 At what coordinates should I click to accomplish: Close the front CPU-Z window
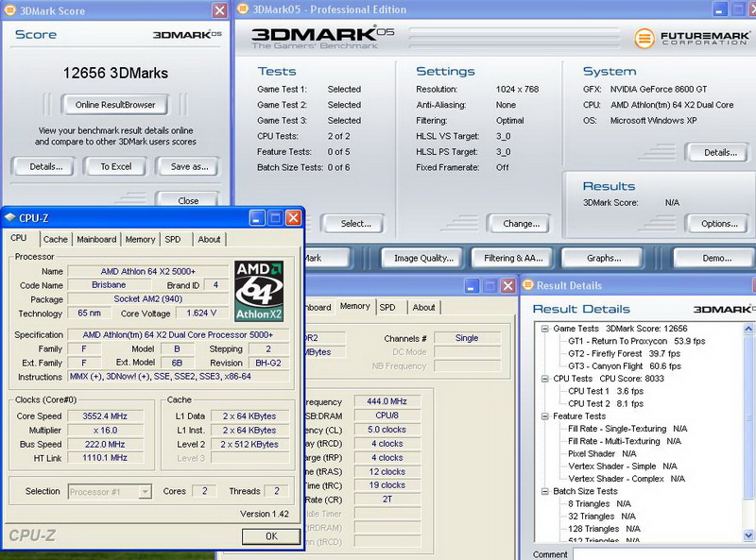click(293, 218)
